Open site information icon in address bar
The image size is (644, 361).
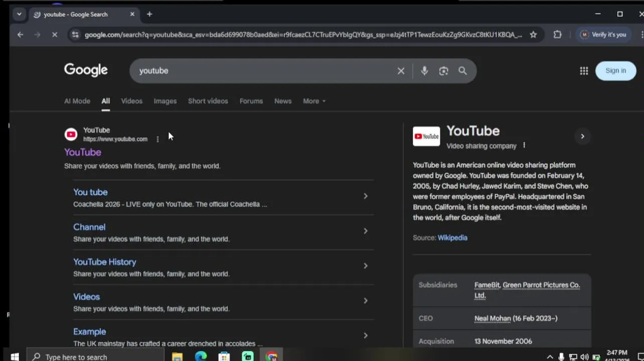click(x=75, y=35)
